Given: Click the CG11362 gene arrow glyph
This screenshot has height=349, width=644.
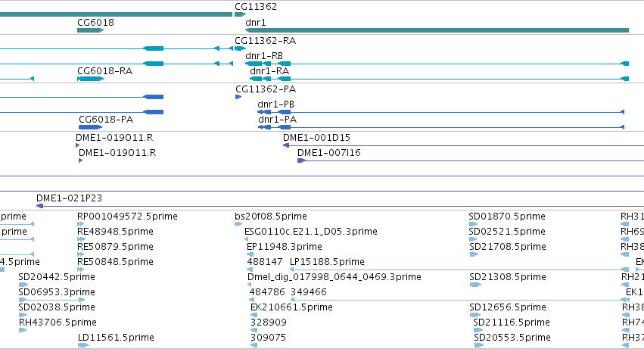Looking at the screenshot, I should coord(240,14).
